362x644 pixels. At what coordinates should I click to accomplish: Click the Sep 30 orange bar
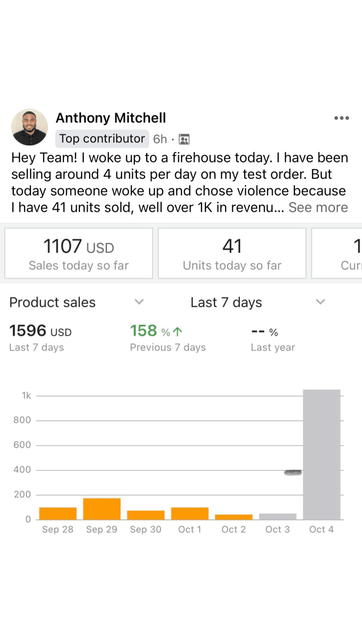click(146, 515)
